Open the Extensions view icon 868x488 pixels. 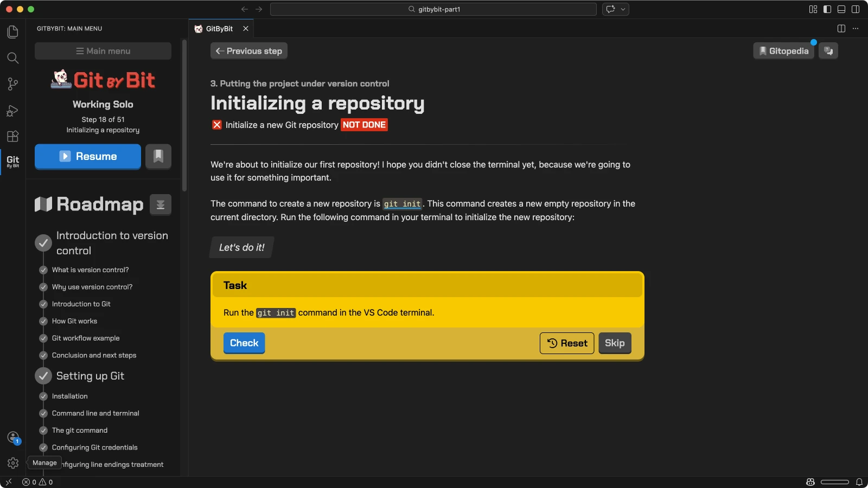tap(12, 136)
